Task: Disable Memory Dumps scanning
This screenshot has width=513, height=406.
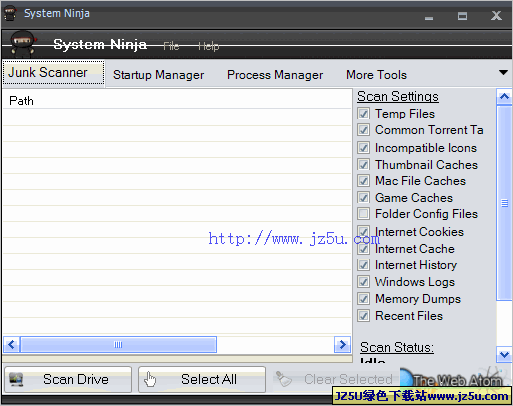Action: point(363,299)
